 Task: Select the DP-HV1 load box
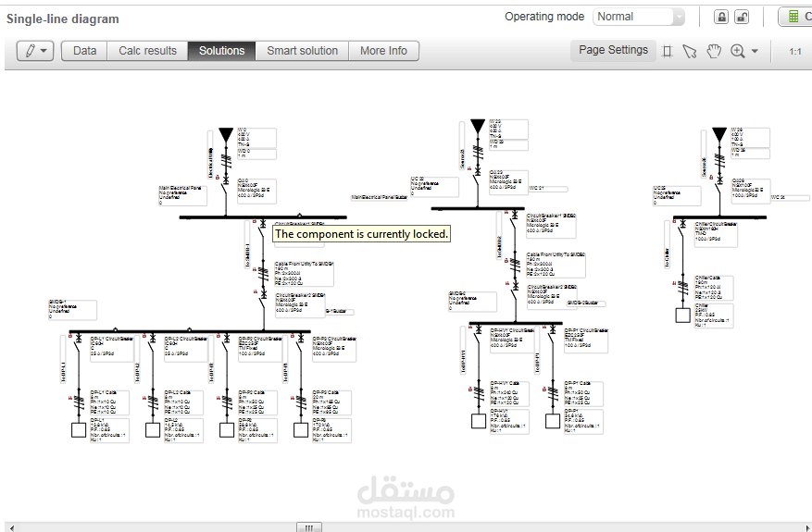[x=479, y=421]
